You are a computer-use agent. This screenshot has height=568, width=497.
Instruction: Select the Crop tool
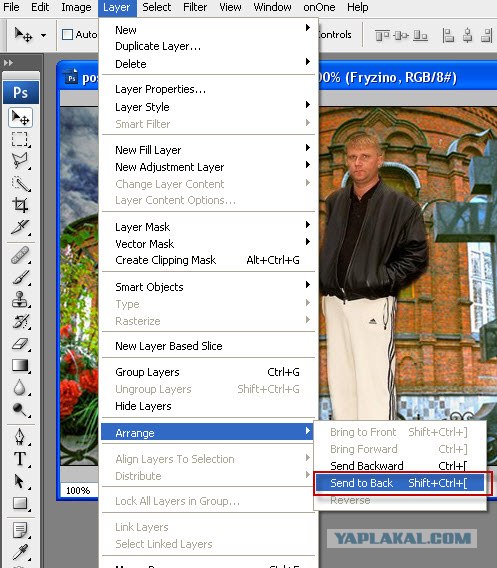coord(20,205)
